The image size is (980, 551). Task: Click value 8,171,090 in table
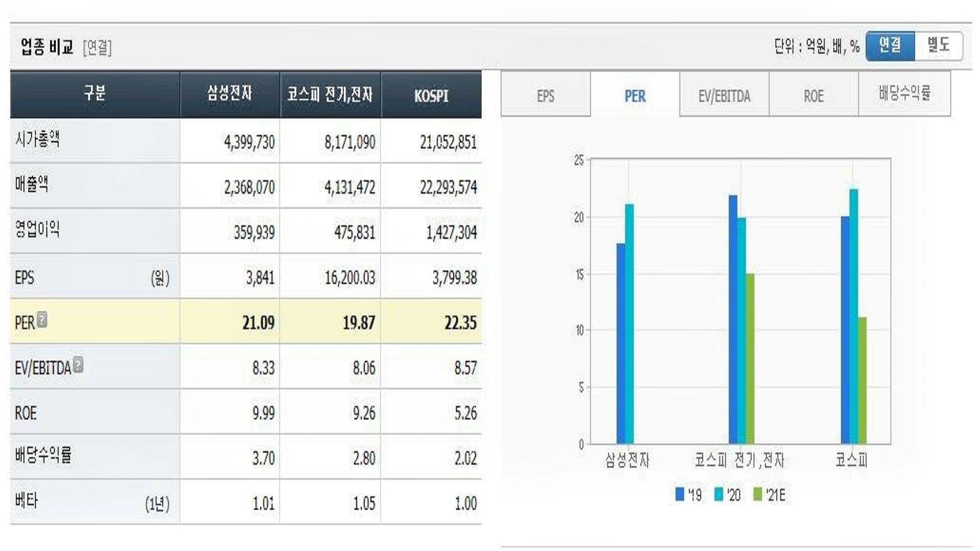point(350,142)
